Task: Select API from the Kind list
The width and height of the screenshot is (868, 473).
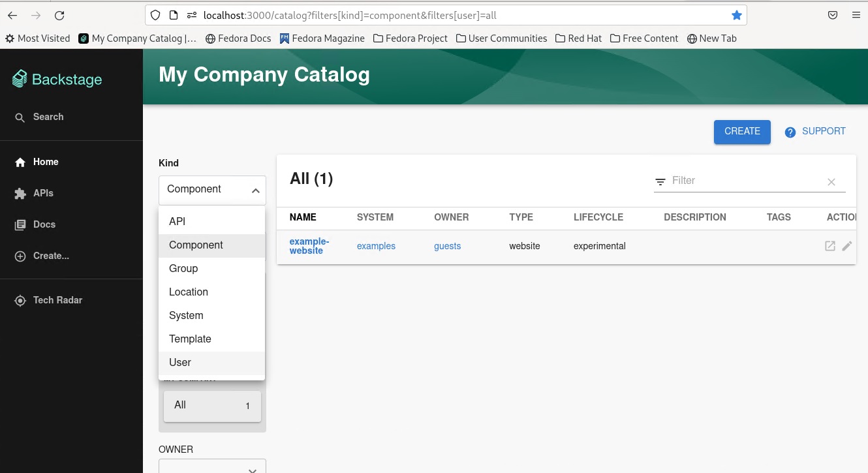Action: (x=178, y=221)
